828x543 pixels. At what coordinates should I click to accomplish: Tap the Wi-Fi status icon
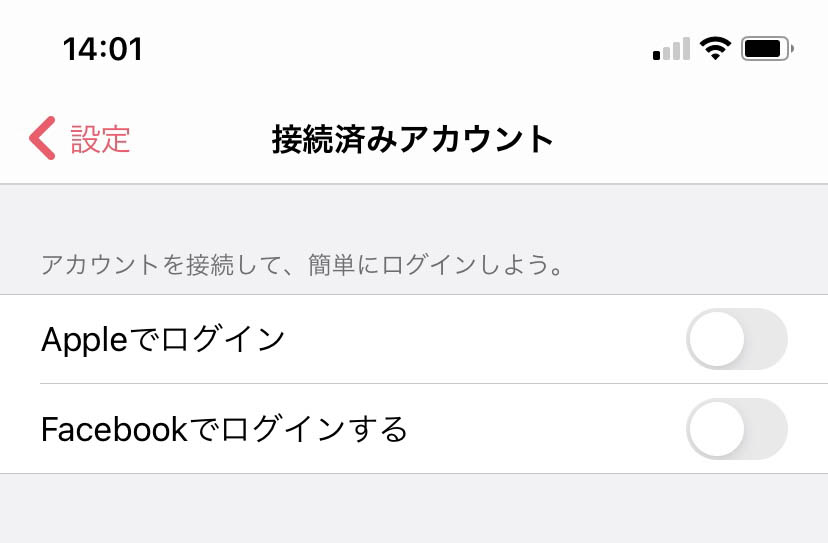tap(715, 49)
